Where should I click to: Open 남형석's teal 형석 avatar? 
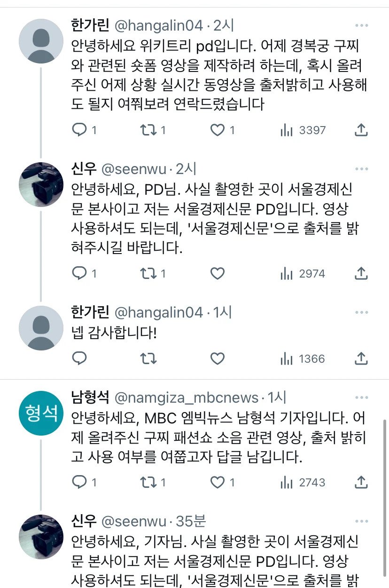[41, 413]
